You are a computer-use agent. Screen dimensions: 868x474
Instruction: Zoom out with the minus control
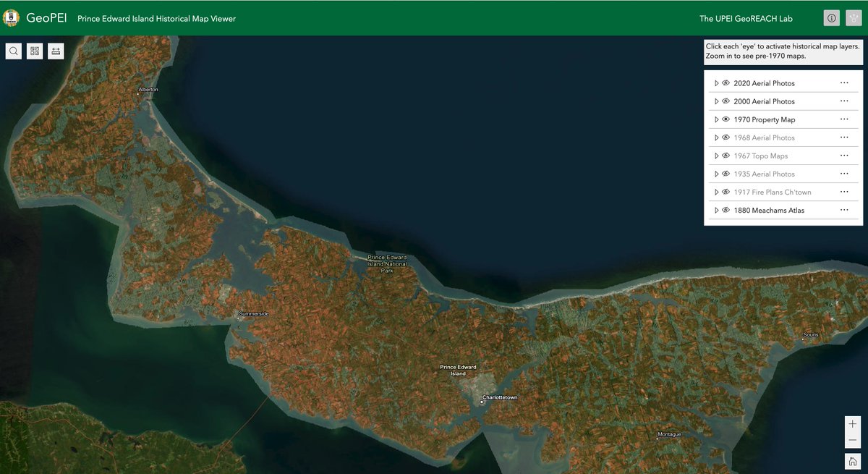click(852, 440)
